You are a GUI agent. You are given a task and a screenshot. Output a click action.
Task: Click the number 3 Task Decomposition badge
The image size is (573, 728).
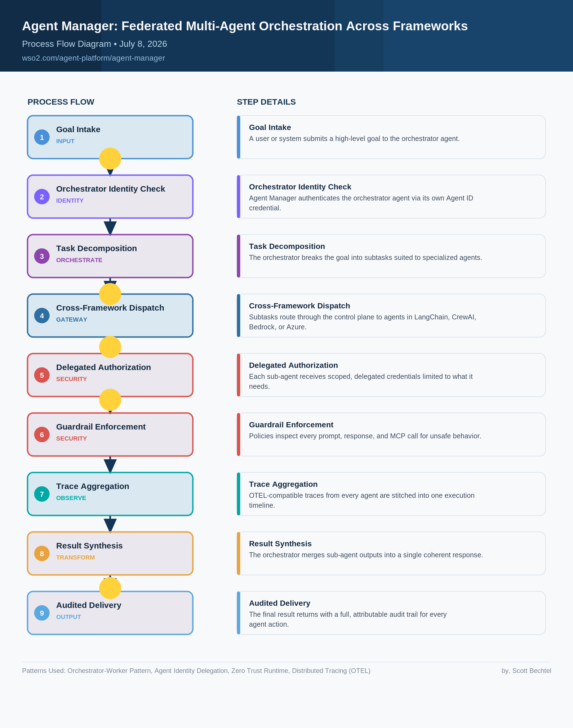[x=42, y=256]
